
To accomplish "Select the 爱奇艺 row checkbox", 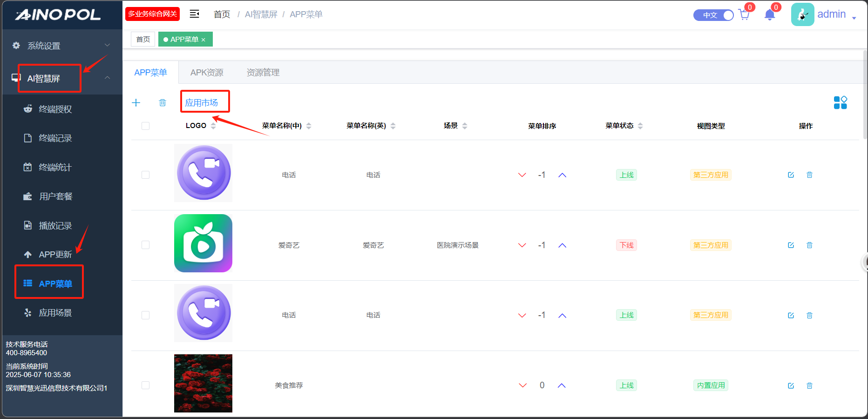I will tap(146, 245).
